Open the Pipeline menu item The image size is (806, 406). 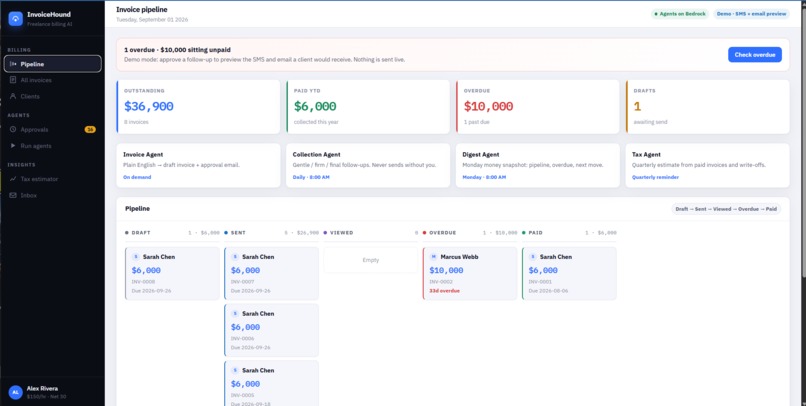pyautogui.click(x=52, y=64)
